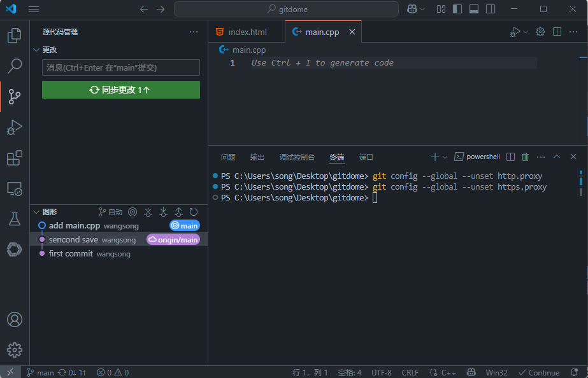The image size is (588, 378).
Task: Toggle primary side bar layout button
Action: pyautogui.click(x=457, y=9)
